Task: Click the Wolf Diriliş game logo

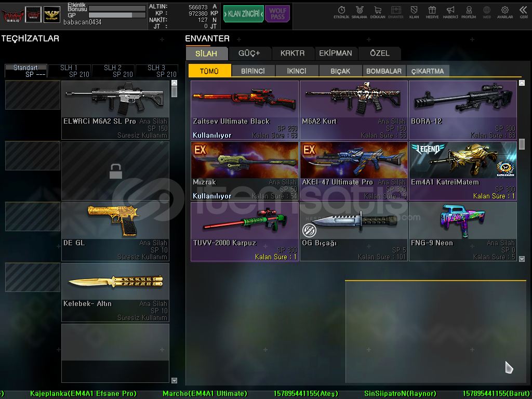Action: [12, 15]
